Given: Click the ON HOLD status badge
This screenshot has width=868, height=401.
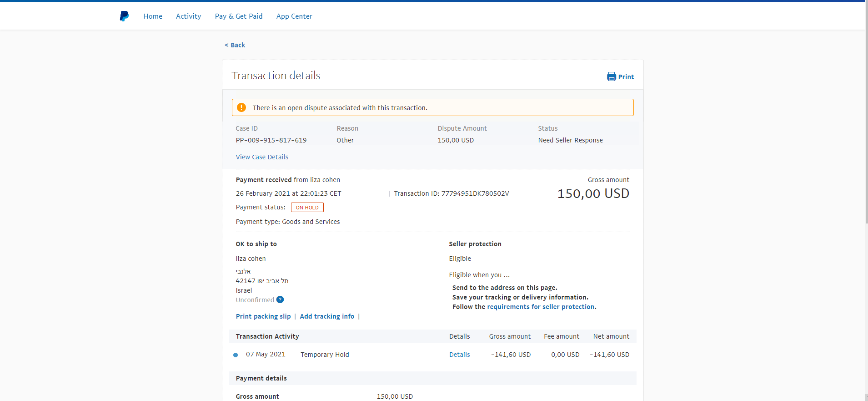Looking at the screenshot, I should point(307,208).
